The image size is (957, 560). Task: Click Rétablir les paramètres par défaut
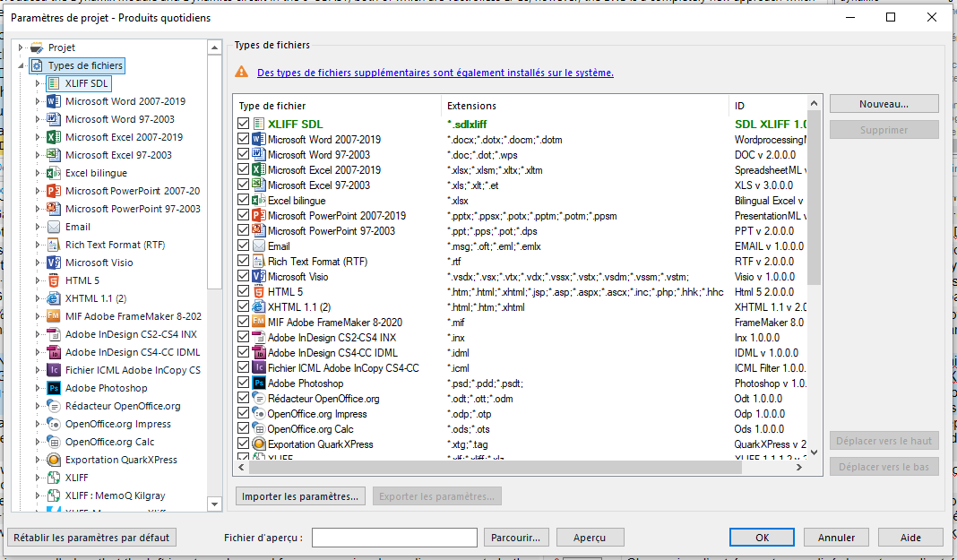coord(91,538)
